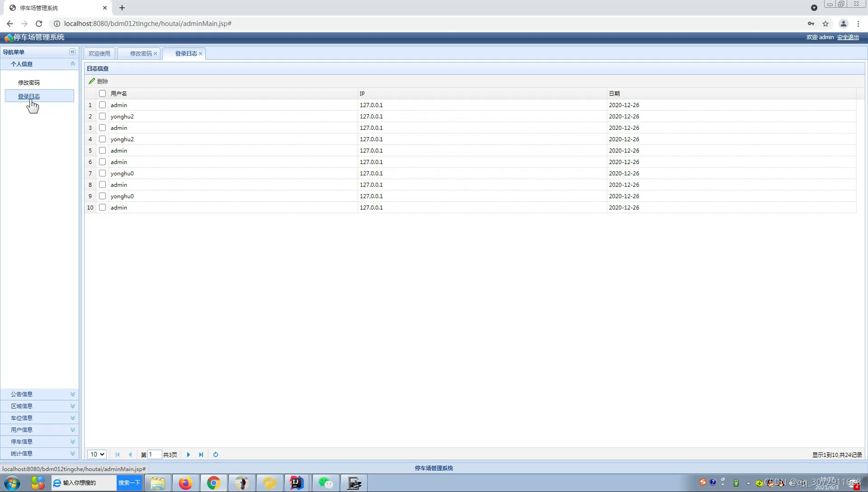Viewport: 868px width, 492px height.
Task: Click page number input field
Action: [154, 454]
